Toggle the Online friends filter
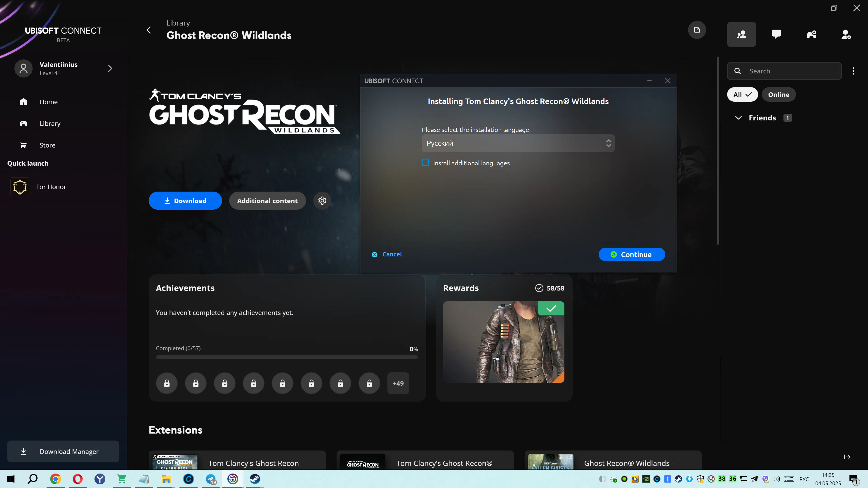 (x=778, y=95)
